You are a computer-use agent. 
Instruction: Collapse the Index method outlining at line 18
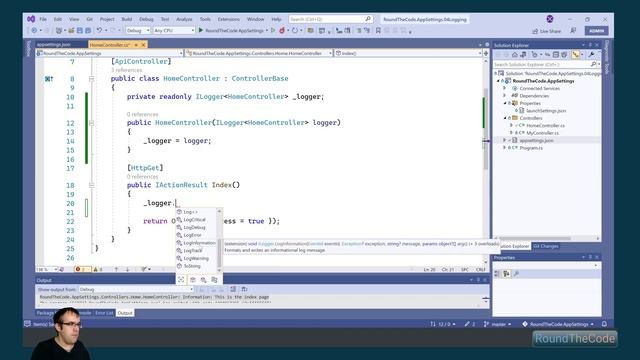tap(91, 185)
